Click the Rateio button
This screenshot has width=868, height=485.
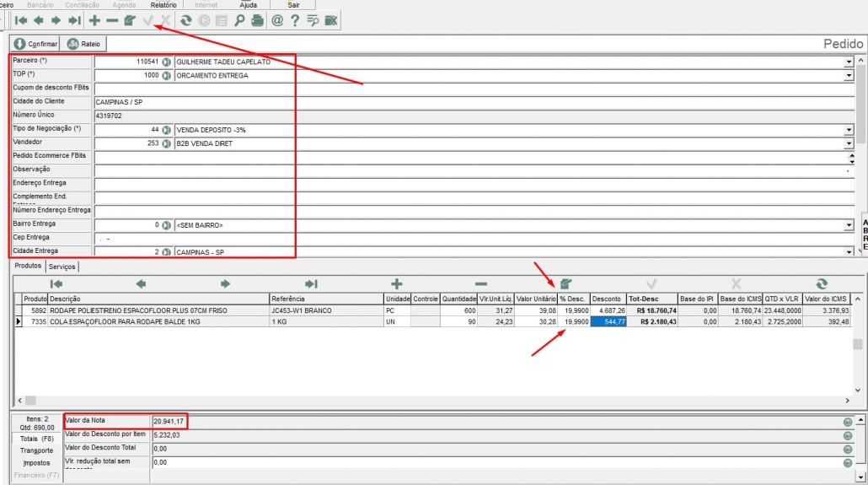pyautogui.click(x=86, y=44)
